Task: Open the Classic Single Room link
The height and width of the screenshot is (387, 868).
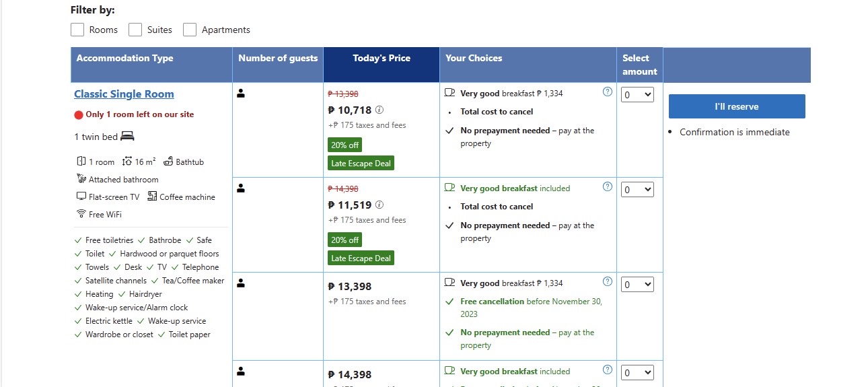Action: (x=124, y=94)
